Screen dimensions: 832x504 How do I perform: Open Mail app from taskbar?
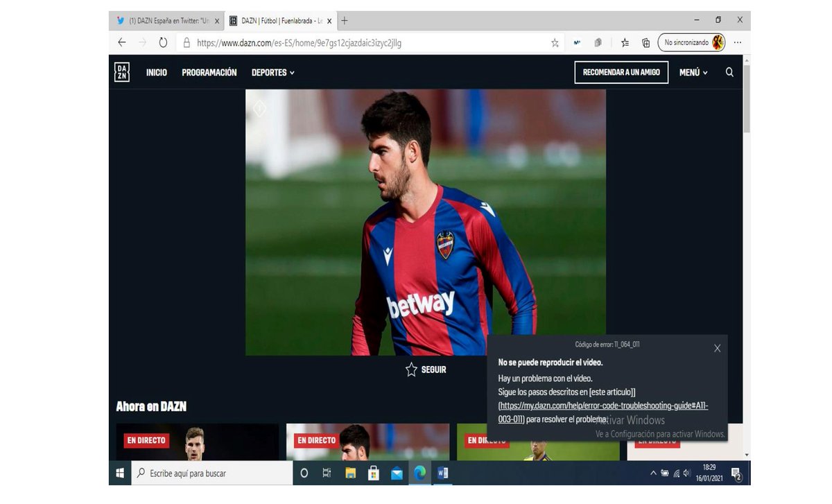pyautogui.click(x=397, y=473)
